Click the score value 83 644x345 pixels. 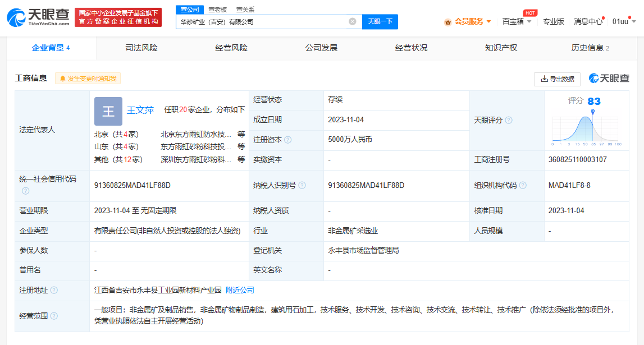594,102
